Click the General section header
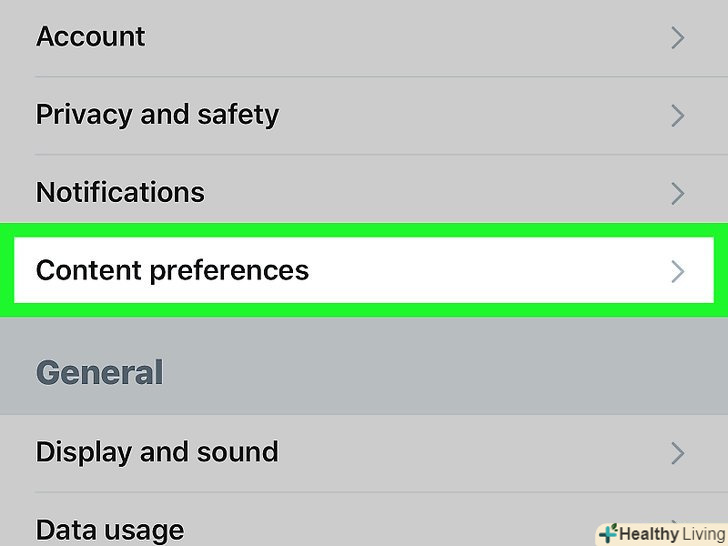The image size is (728, 546). point(100,373)
